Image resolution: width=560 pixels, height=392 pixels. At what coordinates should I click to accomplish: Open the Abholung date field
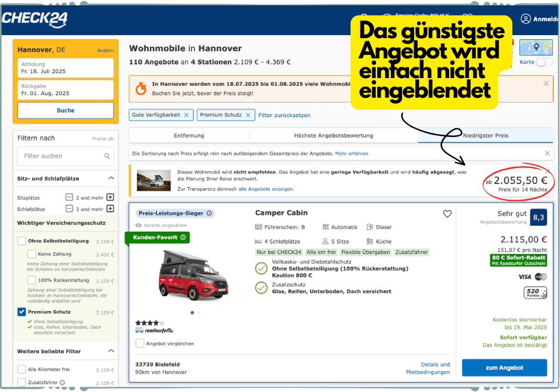66,68
